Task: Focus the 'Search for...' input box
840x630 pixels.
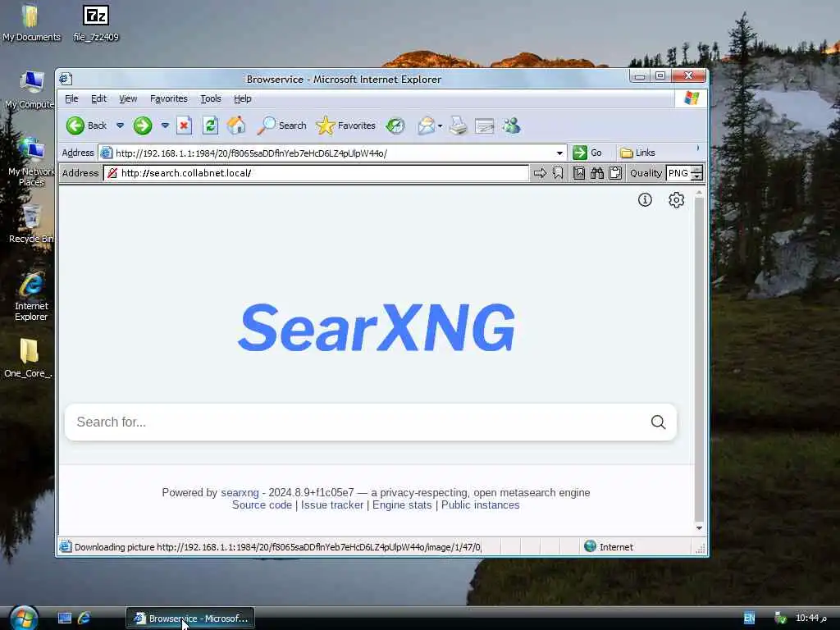Action: click(x=359, y=422)
